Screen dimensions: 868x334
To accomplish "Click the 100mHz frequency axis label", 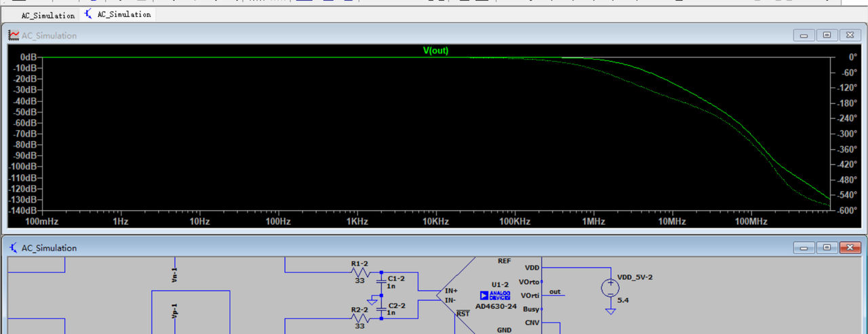I will click(41, 222).
